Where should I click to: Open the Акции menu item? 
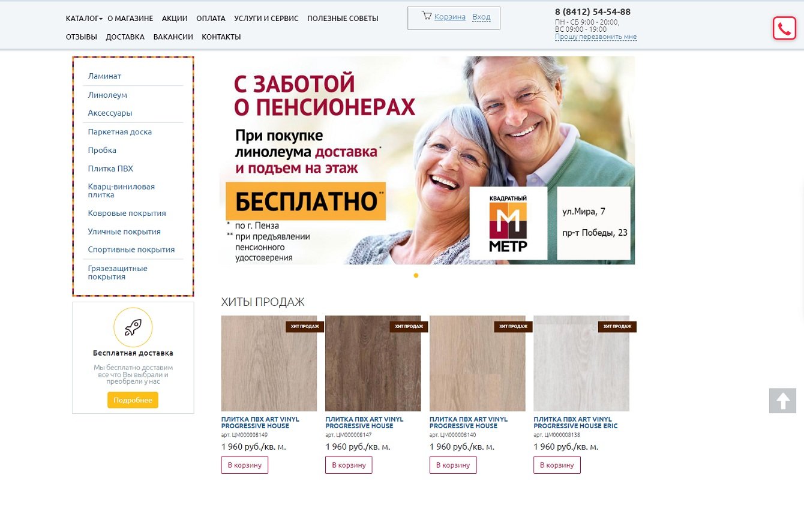175,19
